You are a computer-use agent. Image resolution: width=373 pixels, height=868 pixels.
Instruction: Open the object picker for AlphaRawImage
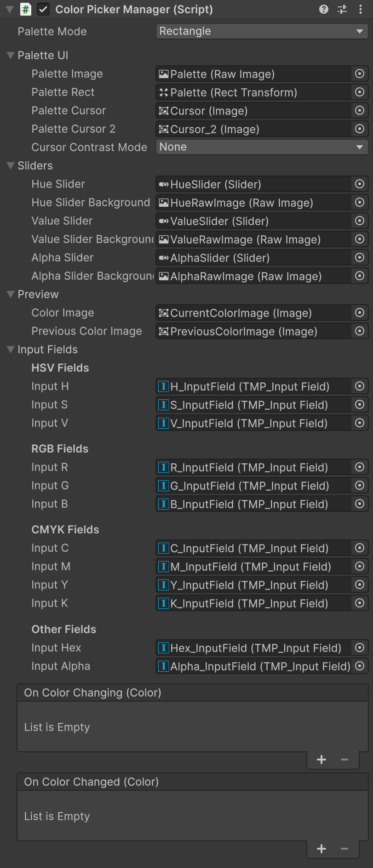[360, 276]
